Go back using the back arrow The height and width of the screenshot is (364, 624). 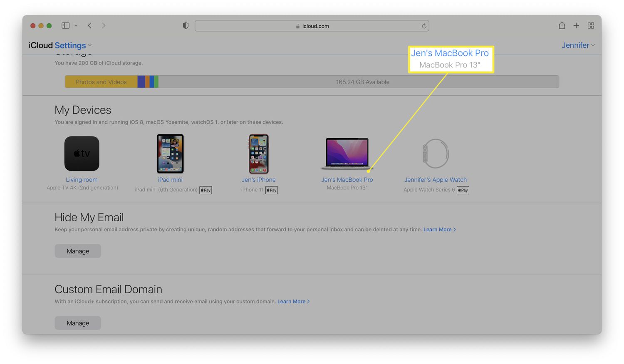(90, 26)
